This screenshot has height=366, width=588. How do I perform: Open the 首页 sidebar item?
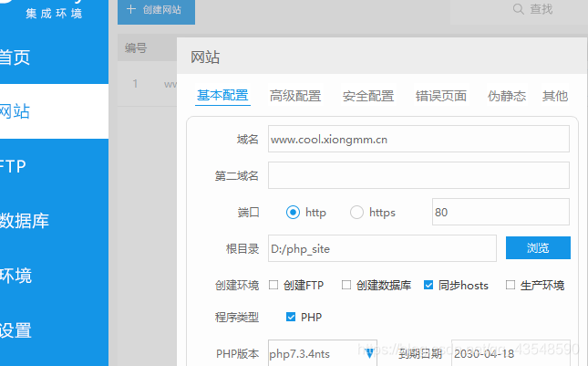click(x=54, y=58)
